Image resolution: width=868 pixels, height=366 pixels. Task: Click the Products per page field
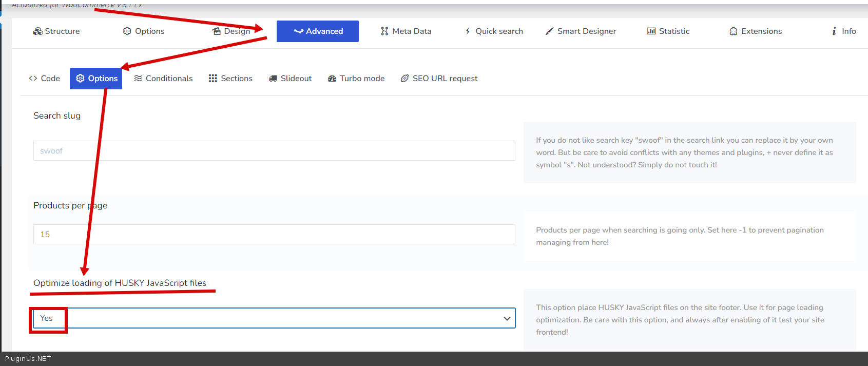[x=274, y=235]
